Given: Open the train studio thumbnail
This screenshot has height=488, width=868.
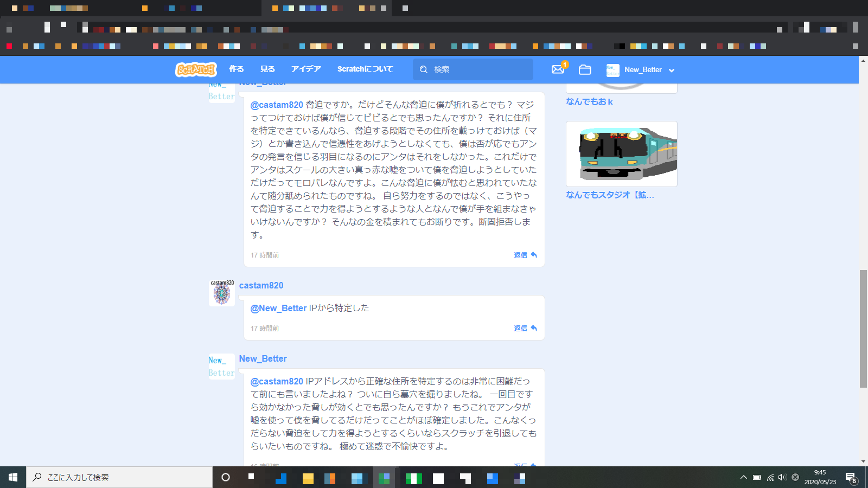Looking at the screenshot, I should click(x=622, y=154).
